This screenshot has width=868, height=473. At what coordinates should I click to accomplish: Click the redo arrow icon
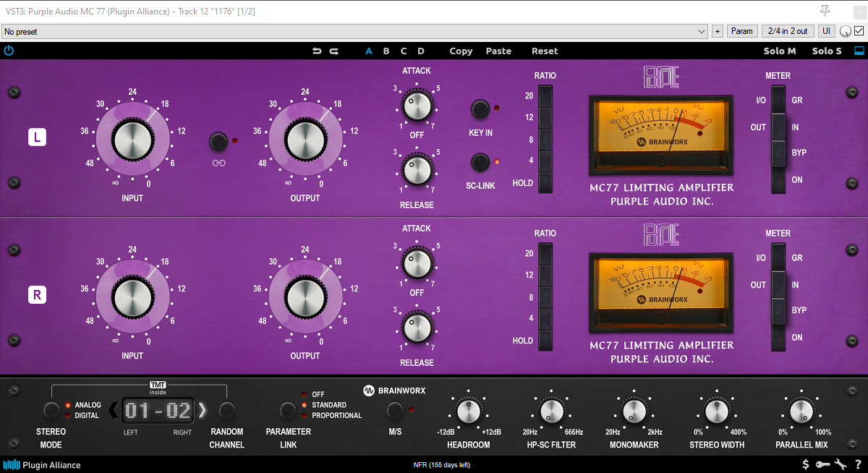pos(334,51)
